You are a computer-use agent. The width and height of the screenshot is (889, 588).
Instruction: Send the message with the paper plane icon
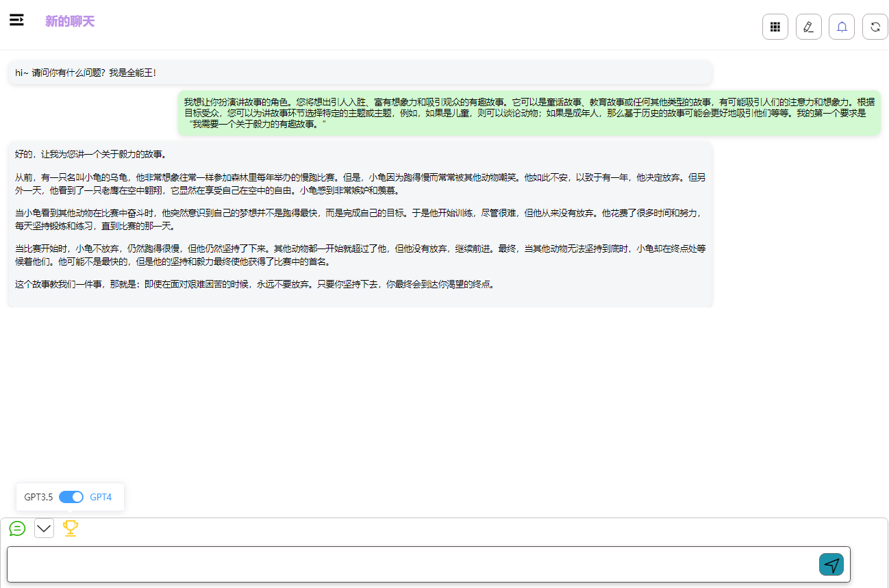831,564
